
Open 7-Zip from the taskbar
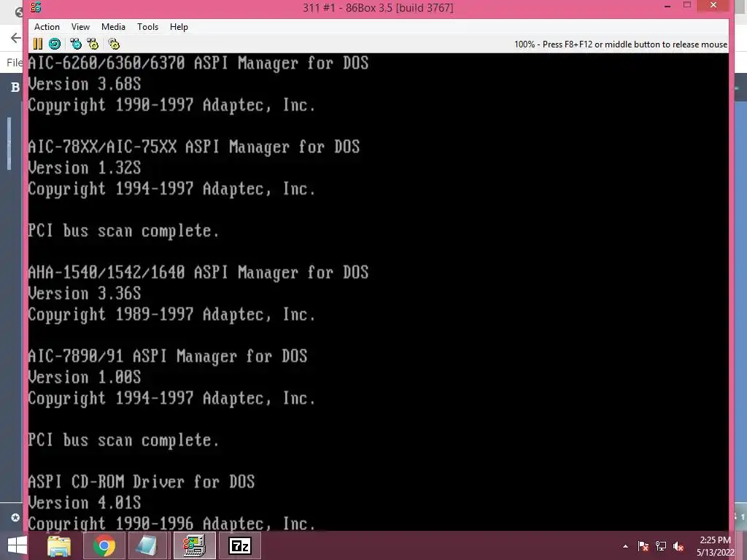239,545
